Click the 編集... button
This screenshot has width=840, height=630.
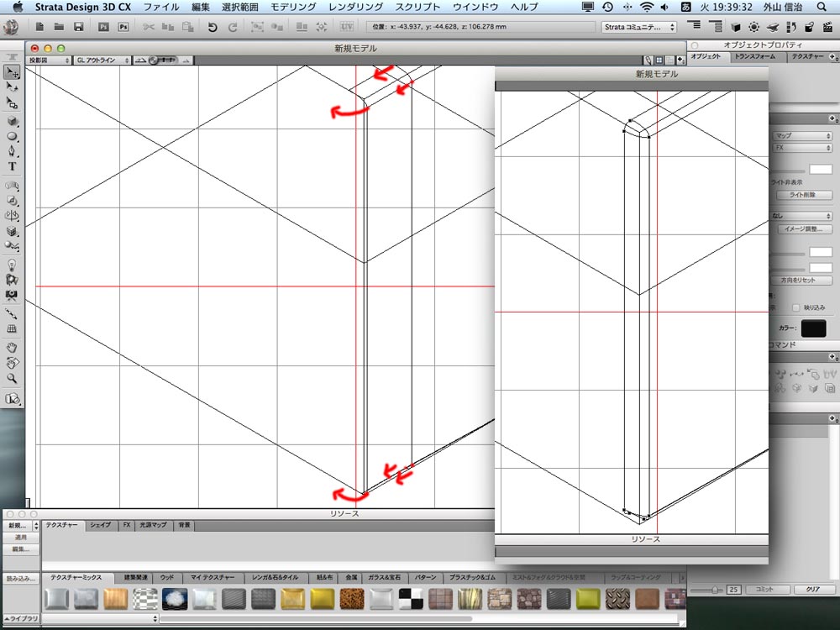tap(20, 549)
